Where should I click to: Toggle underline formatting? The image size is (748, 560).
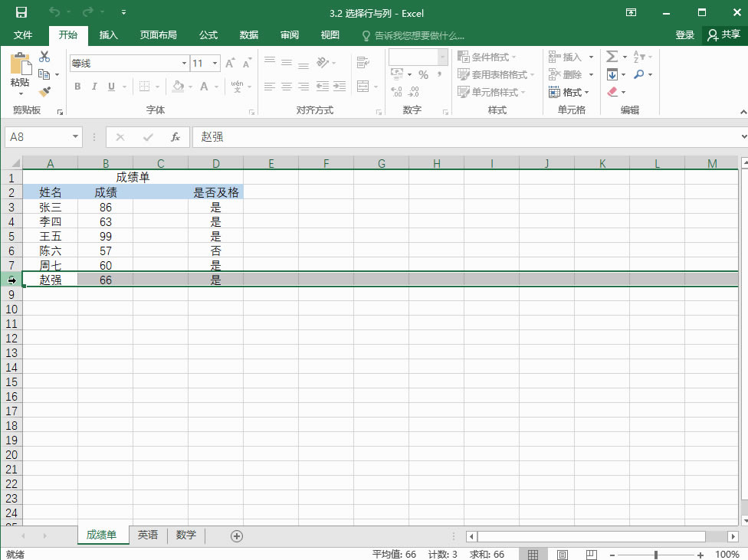tap(110, 86)
